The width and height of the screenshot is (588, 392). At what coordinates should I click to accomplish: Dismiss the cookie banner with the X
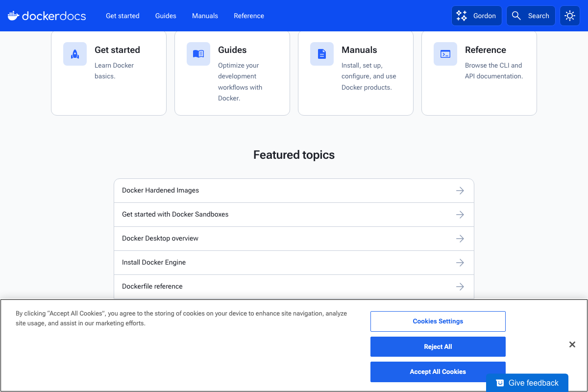pos(572,344)
